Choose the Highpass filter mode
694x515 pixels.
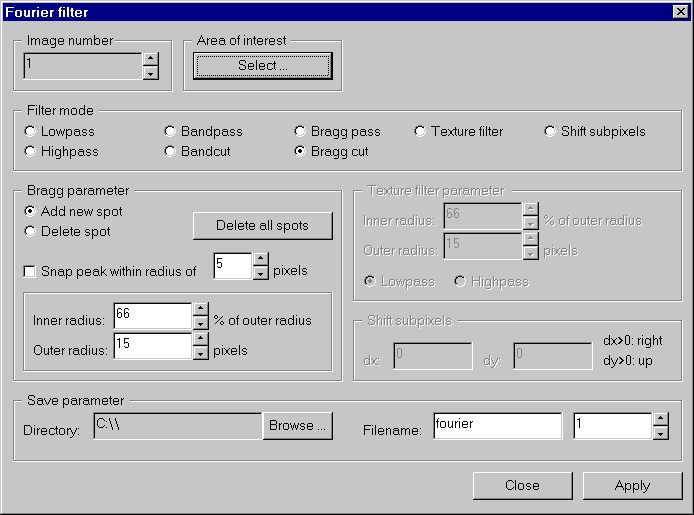pos(31,152)
